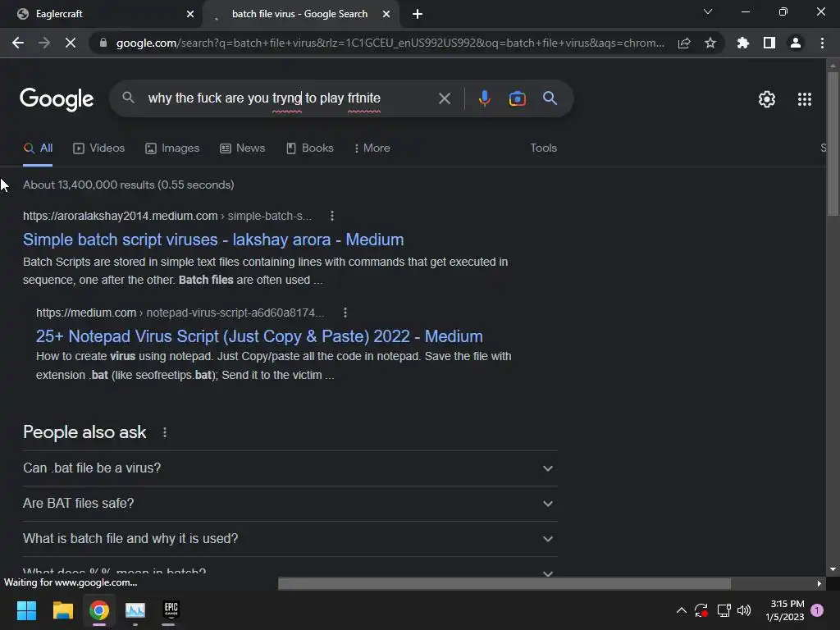
Task: Open the monitoring app on taskbar
Action: coord(135,610)
